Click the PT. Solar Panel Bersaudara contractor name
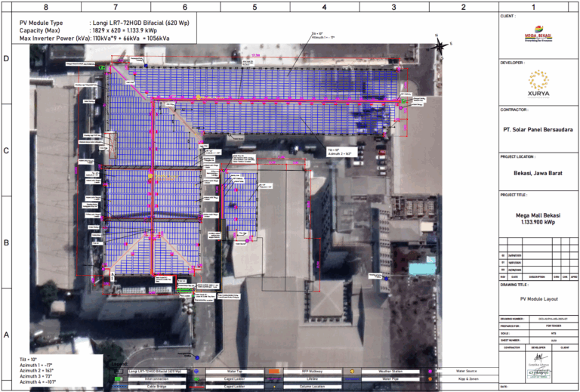The height and width of the screenshot is (392, 580). tap(537, 129)
